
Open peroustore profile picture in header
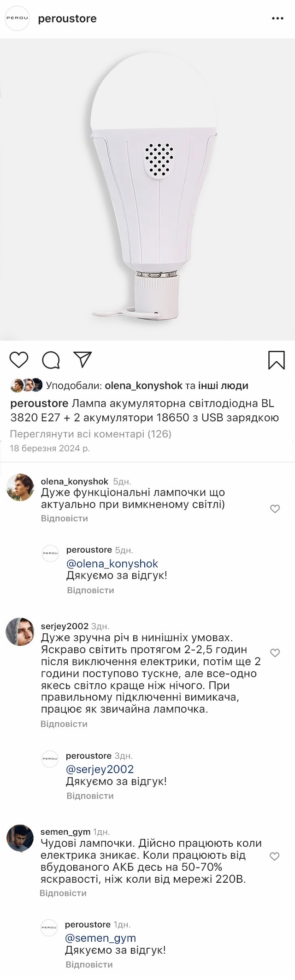17,18
